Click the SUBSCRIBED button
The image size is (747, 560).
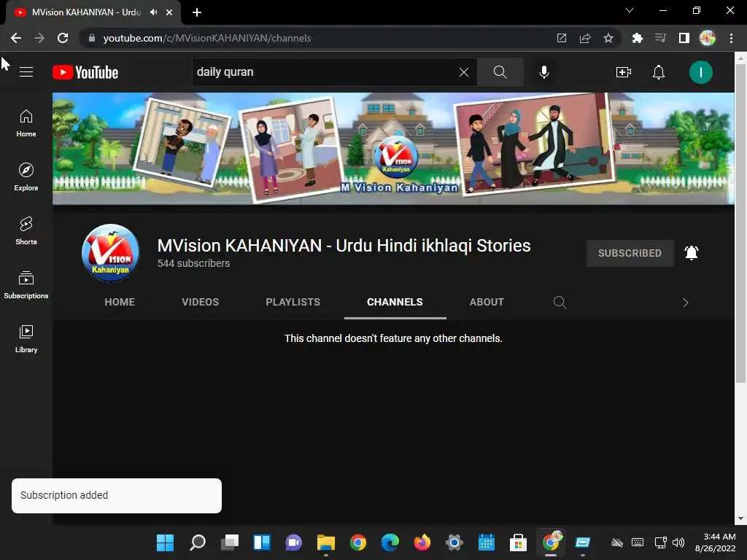(630, 253)
